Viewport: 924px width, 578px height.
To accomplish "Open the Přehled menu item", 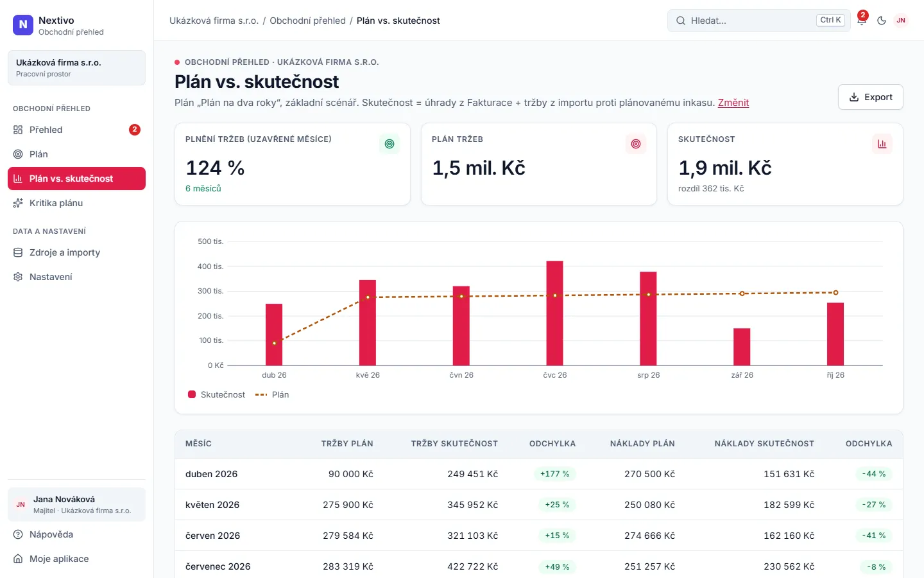I will pyautogui.click(x=76, y=130).
